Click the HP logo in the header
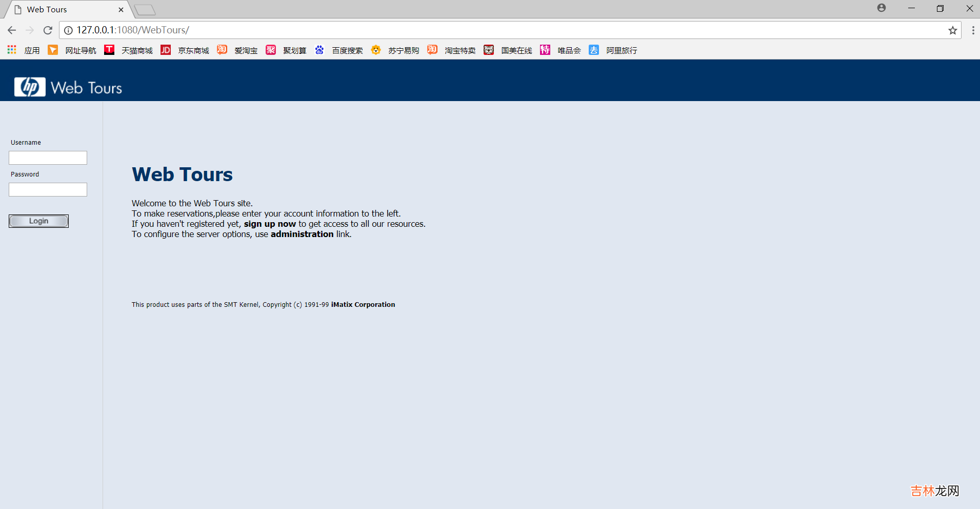This screenshot has height=509, width=980. [30, 87]
